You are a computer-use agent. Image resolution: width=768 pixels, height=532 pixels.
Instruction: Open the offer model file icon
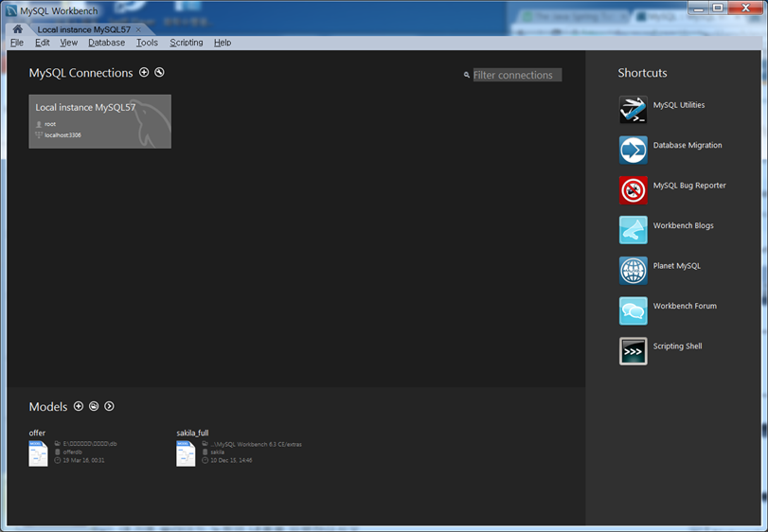pos(38,453)
